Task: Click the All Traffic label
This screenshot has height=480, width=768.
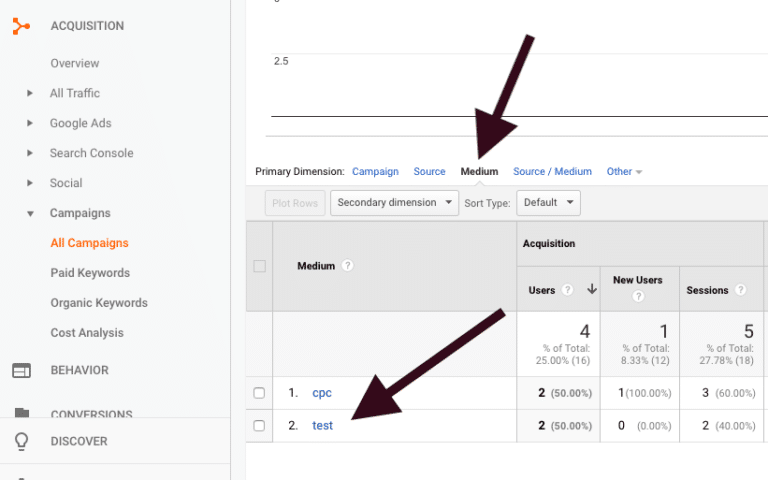Action: pyautogui.click(x=74, y=93)
